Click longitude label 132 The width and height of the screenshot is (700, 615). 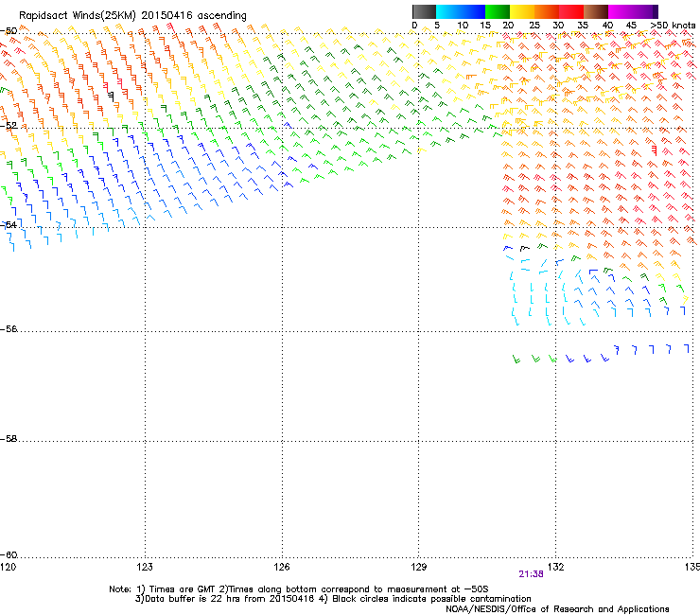pyautogui.click(x=556, y=567)
